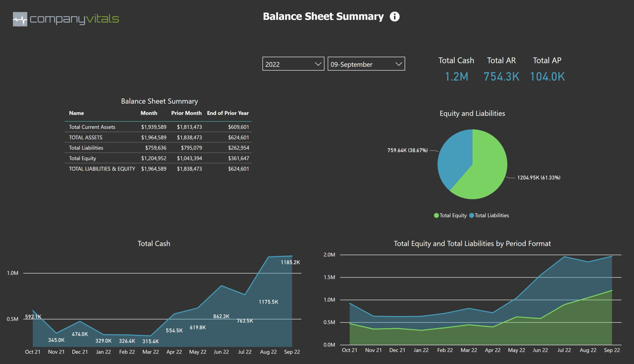Click the Total AR 754.3K card

click(x=501, y=77)
